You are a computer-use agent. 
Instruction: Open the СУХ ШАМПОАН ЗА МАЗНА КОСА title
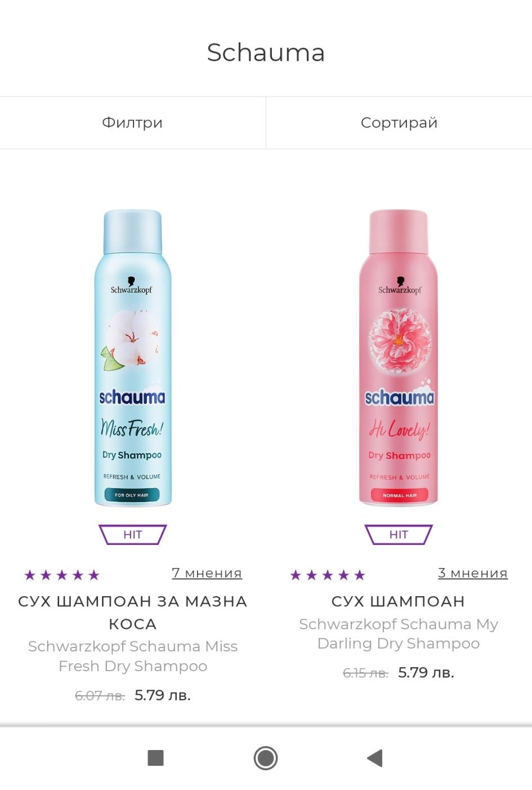(x=133, y=613)
